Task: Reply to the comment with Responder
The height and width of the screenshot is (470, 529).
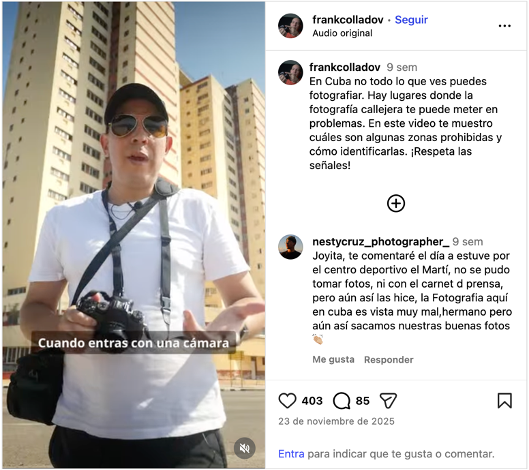Action: tap(389, 360)
